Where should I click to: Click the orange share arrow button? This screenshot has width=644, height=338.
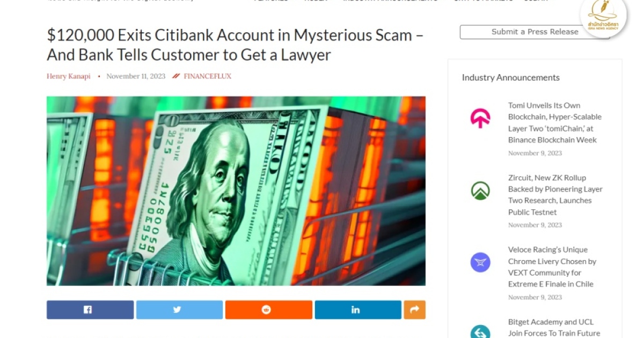[x=414, y=310]
